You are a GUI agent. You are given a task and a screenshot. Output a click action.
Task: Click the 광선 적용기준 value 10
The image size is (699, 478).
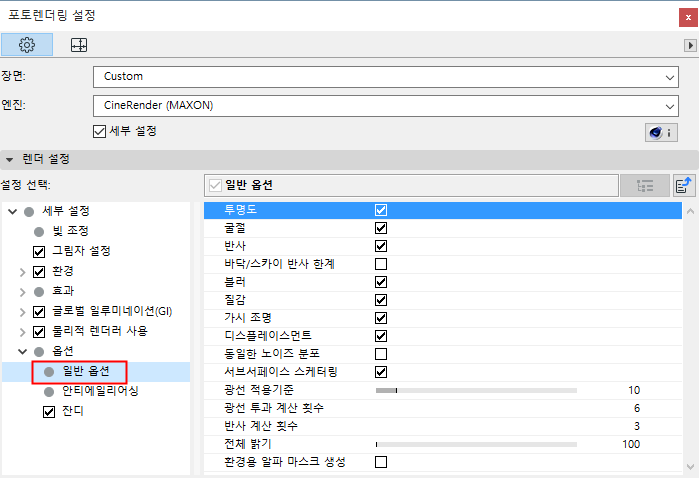634,390
